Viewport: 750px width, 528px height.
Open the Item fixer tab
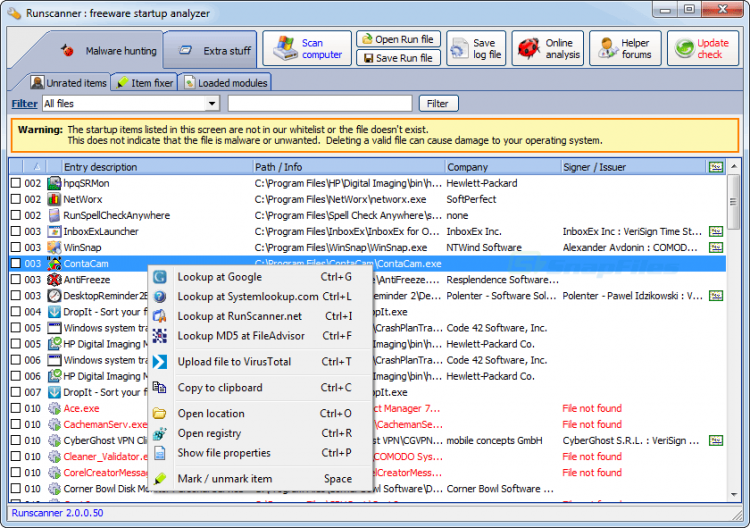click(x=144, y=83)
